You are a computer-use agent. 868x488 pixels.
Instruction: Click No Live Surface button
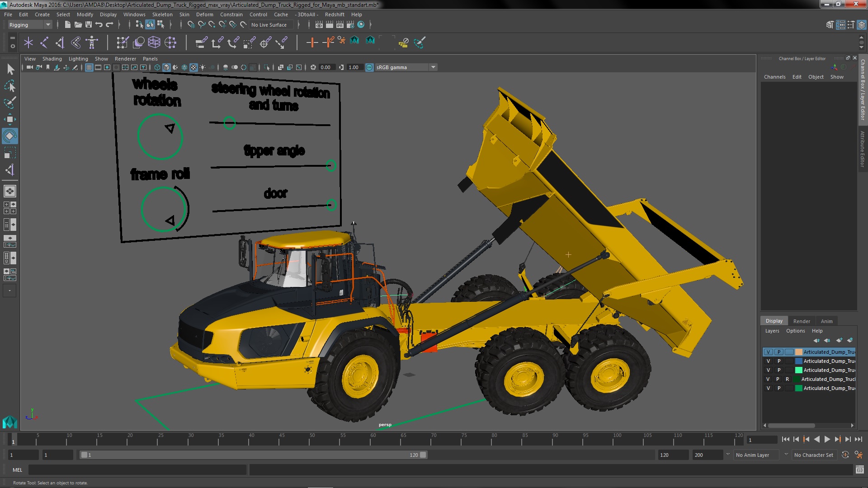coord(269,25)
